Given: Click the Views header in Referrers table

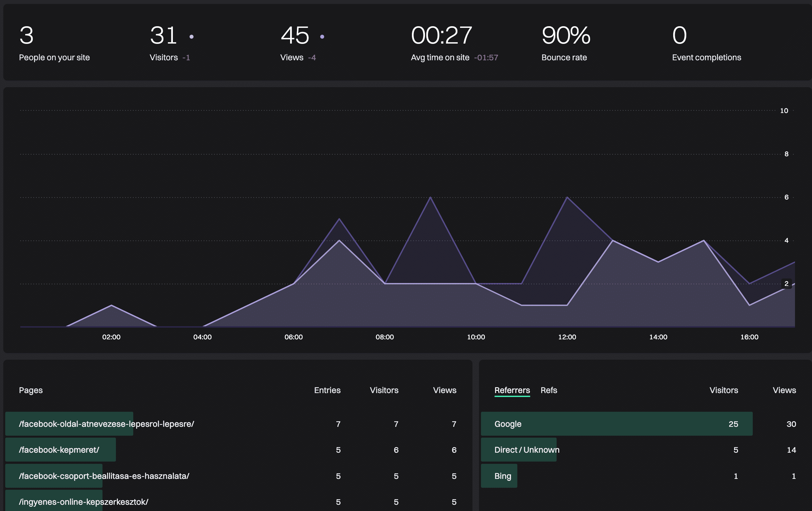Looking at the screenshot, I should tap(784, 390).
